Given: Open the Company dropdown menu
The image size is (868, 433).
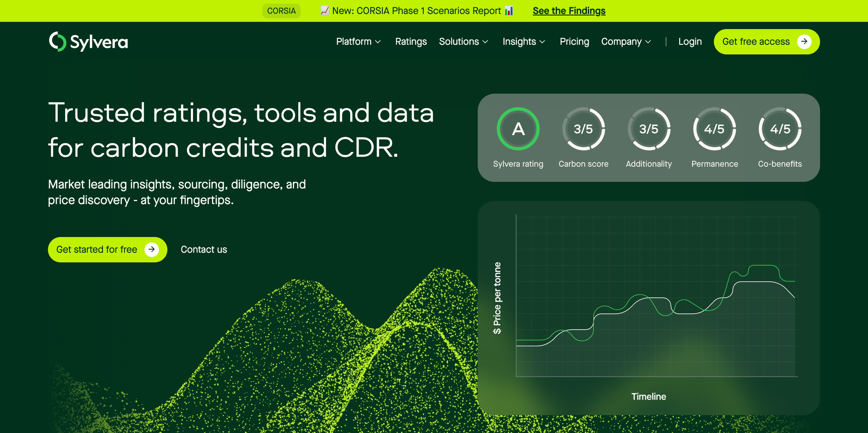Looking at the screenshot, I should [626, 42].
